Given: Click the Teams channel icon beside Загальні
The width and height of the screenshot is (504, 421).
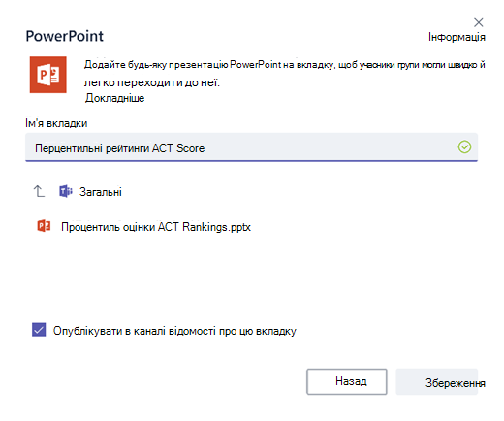Looking at the screenshot, I should pyautogui.click(x=66, y=191).
